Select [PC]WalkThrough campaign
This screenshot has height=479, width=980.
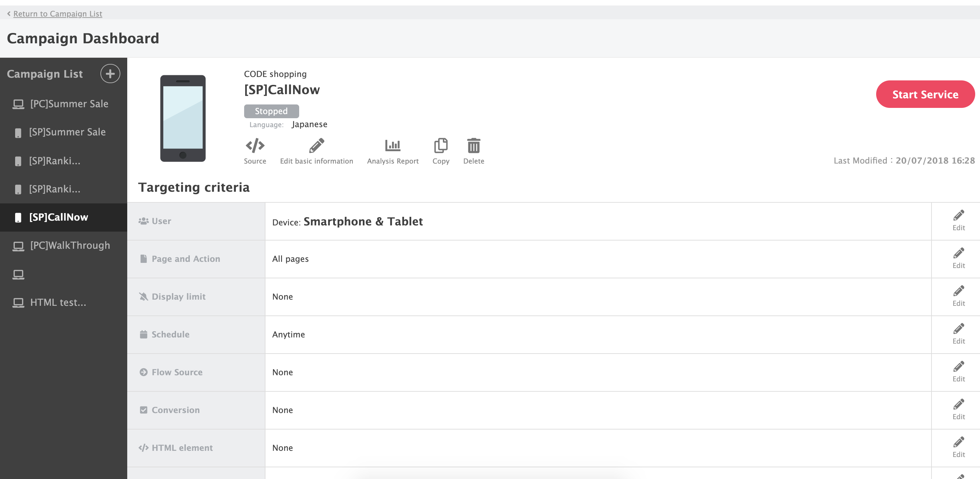[x=70, y=246]
